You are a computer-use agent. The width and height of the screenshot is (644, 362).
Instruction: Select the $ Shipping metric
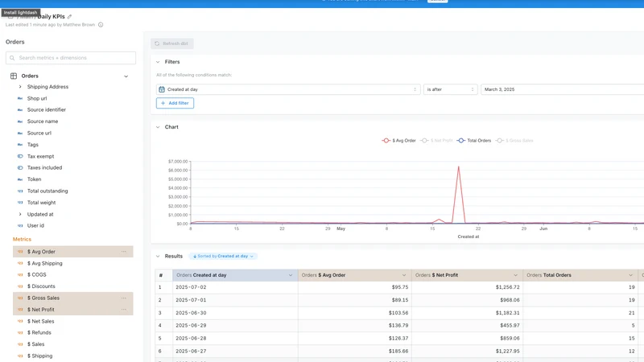coord(39,356)
